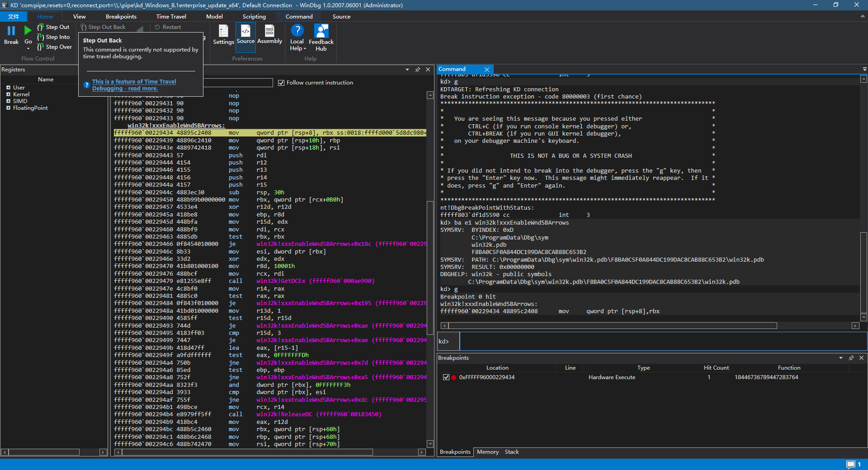Select the highlighted mov [rsp+8], rbx instruction line
The width and height of the screenshot is (868, 470).
[x=269, y=133]
